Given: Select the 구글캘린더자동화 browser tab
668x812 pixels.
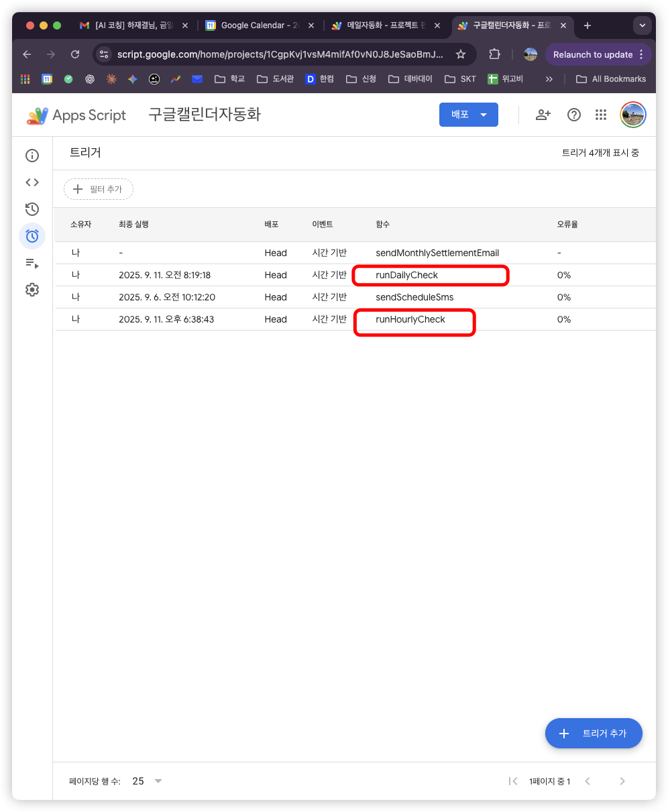Looking at the screenshot, I should 512,25.
